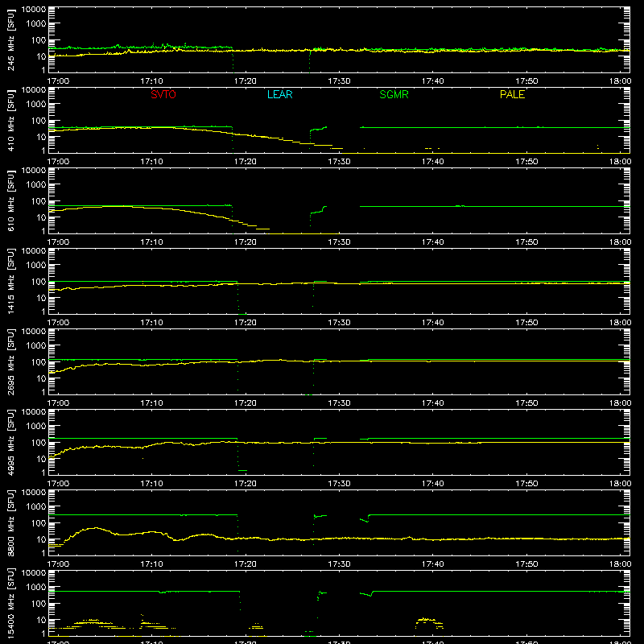Click the 8800 MHz [SFU] axis title

coord(10,522)
